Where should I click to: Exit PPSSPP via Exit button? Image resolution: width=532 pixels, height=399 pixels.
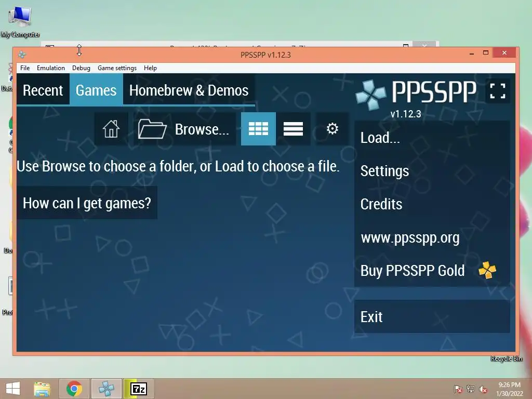pos(432,316)
